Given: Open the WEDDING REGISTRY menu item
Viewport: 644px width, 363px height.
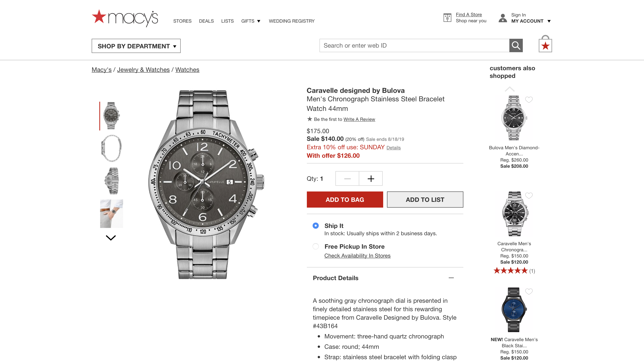Looking at the screenshot, I should [291, 21].
